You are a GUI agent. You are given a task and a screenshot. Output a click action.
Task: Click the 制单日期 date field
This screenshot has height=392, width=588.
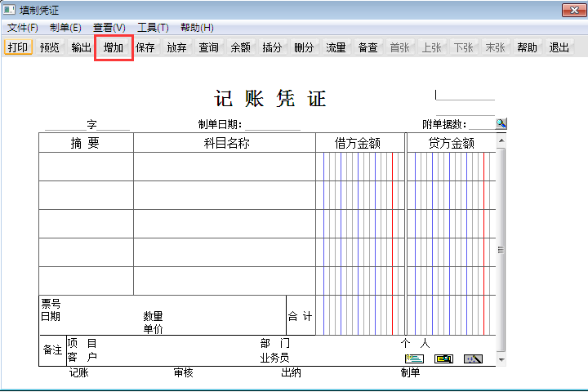[x=272, y=124]
